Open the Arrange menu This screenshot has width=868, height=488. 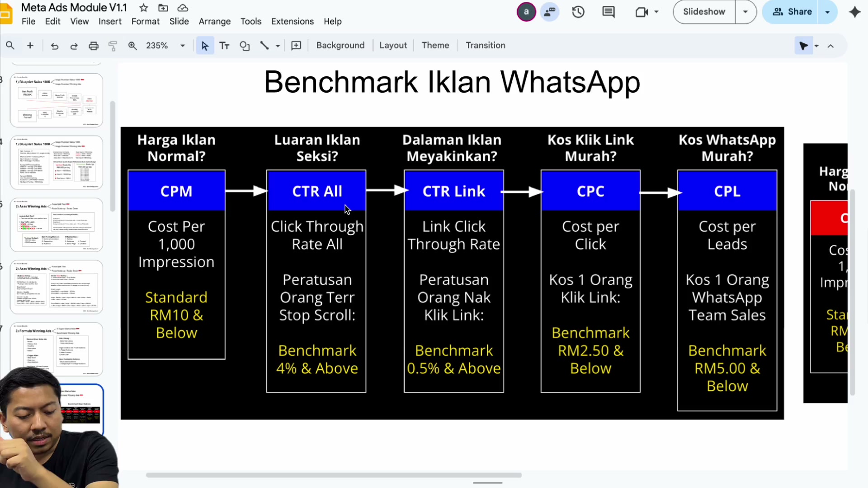[215, 21]
